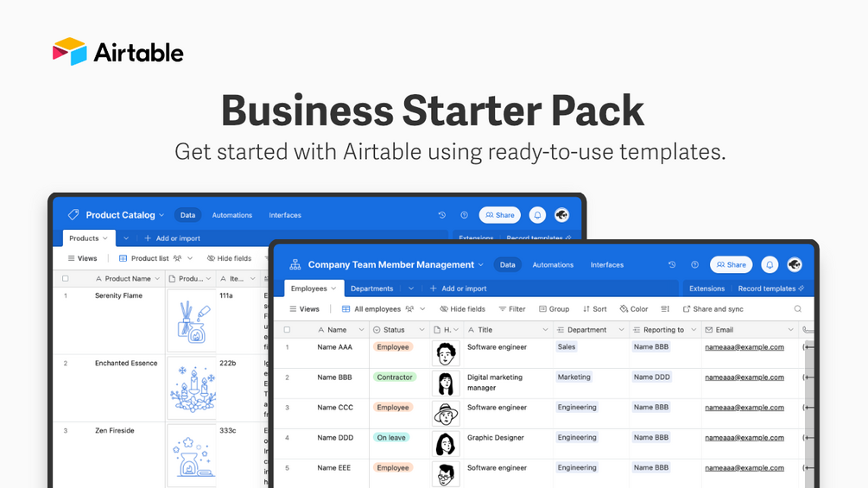868x488 pixels.
Task: Open help icon in Product Catalog window
Action: (x=464, y=215)
